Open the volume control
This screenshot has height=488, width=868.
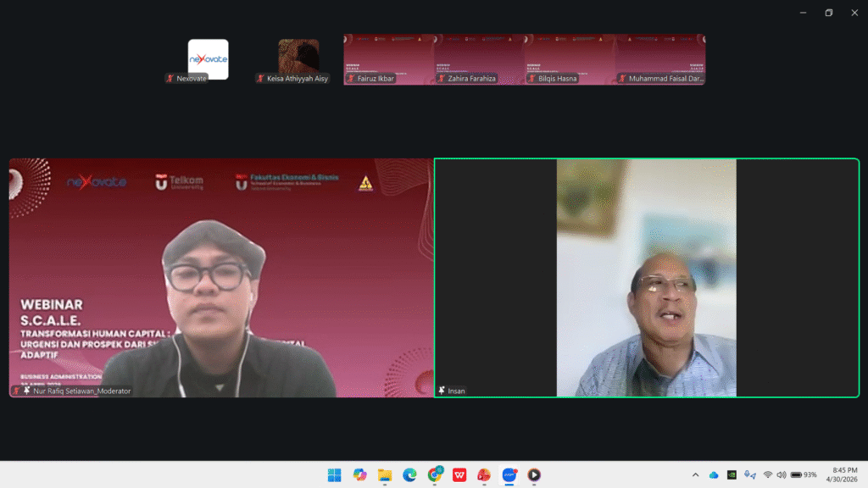(x=782, y=474)
